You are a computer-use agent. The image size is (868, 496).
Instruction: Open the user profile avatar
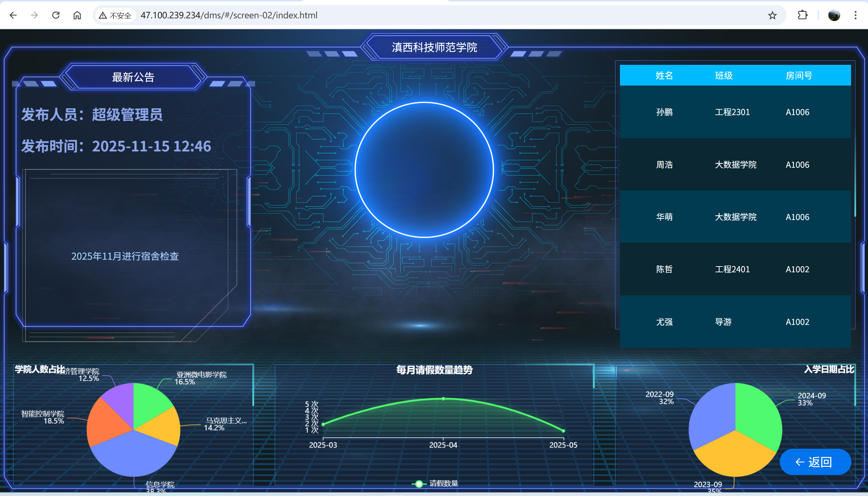834,15
